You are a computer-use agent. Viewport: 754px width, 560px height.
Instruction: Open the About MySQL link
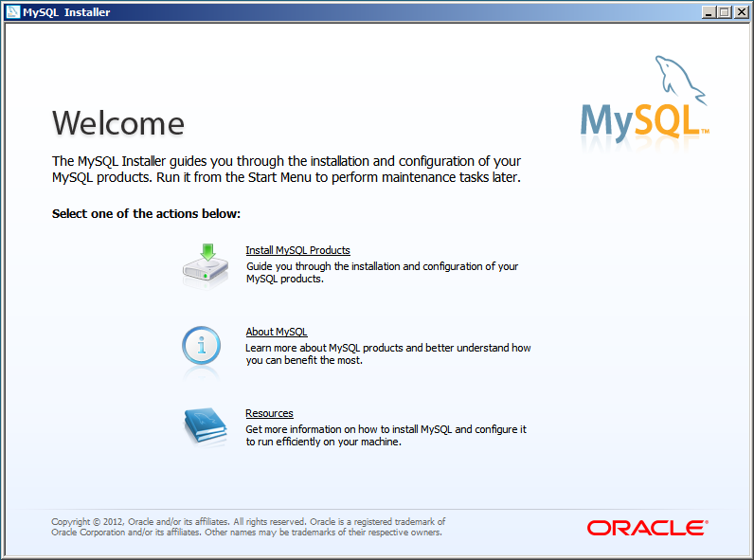tap(277, 332)
